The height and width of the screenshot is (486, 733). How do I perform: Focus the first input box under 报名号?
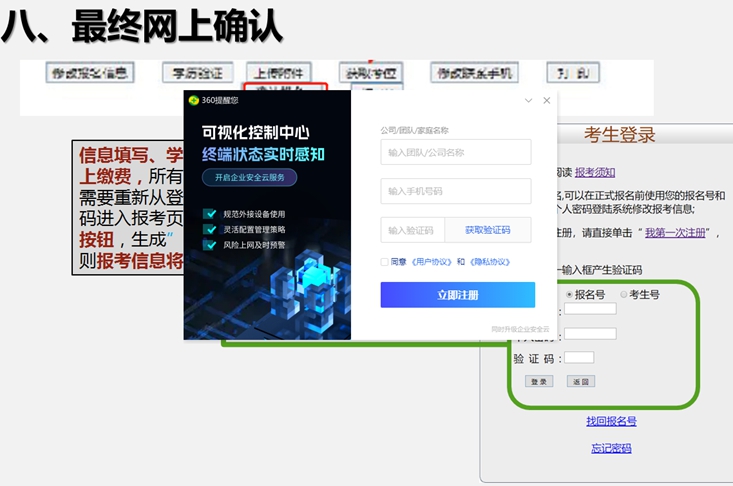590,308
